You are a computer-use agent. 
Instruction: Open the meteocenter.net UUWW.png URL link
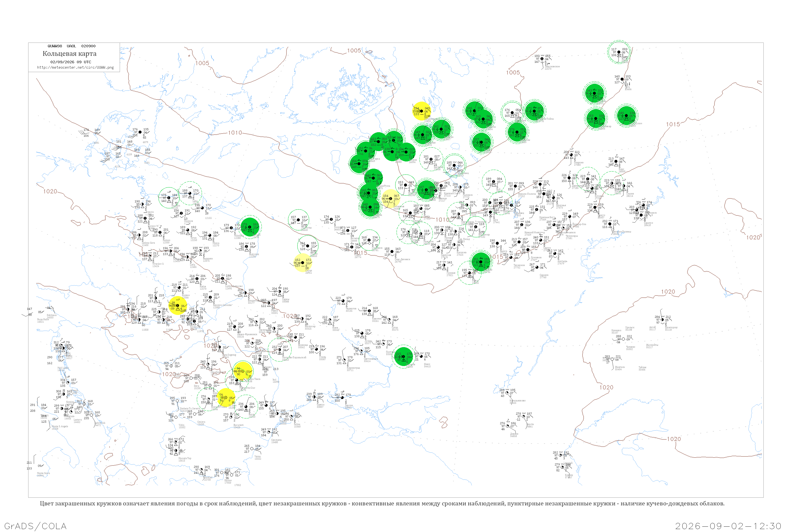pyautogui.click(x=75, y=68)
